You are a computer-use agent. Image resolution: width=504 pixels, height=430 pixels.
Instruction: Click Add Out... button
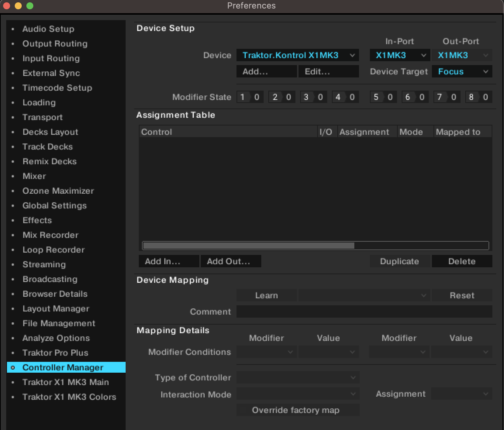tap(231, 261)
